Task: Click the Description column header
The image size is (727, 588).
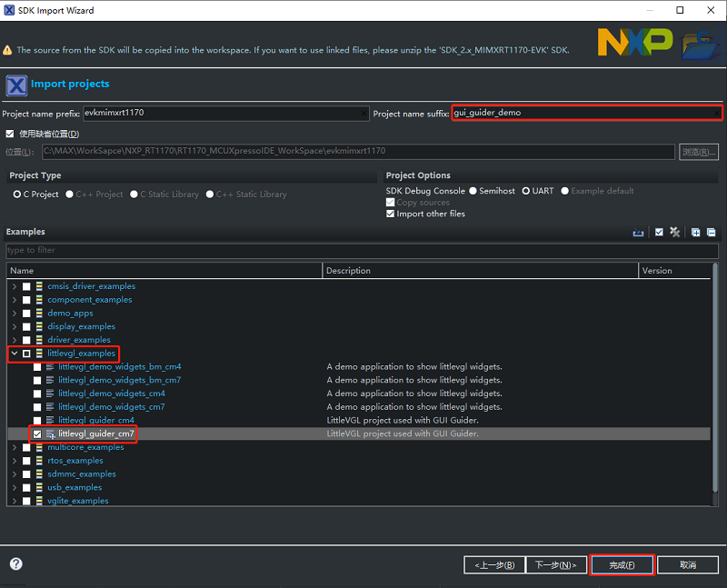Action: point(480,270)
